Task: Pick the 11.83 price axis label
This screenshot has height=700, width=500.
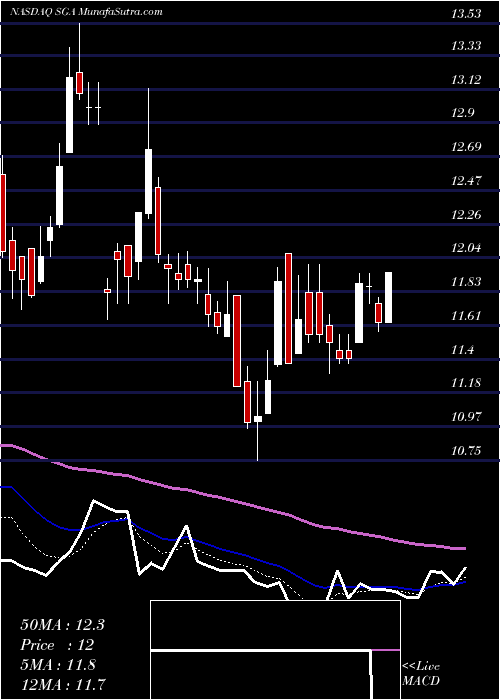Action: pyautogui.click(x=466, y=282)
